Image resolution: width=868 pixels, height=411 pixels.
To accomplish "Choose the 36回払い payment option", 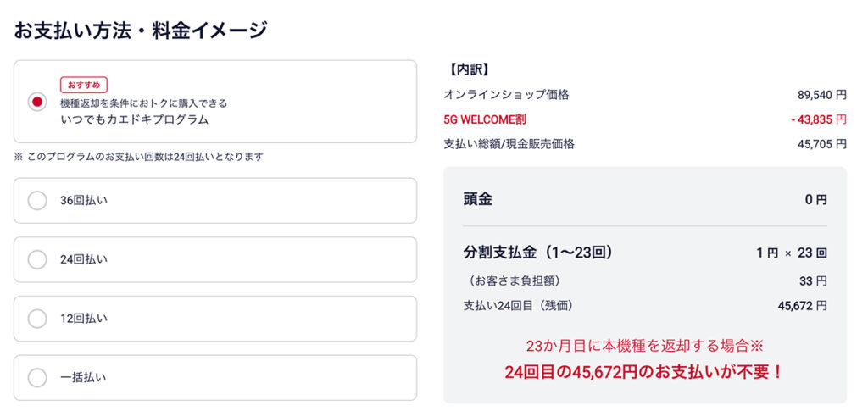I will pyautogui.click(x=36, y=201).
